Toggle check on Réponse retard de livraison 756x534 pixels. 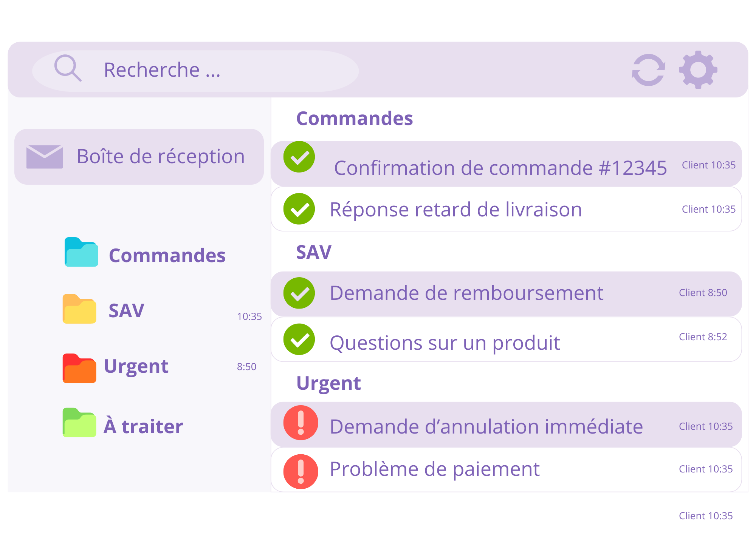[299, 209]
